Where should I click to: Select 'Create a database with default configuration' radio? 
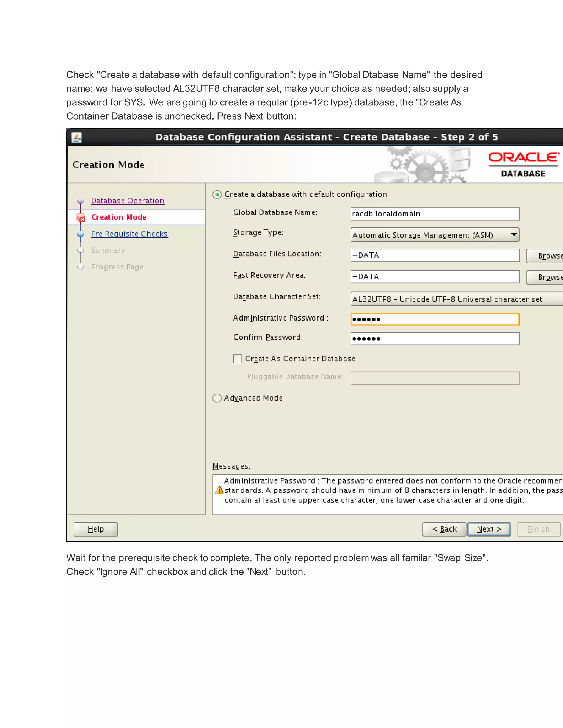[217, 195]
